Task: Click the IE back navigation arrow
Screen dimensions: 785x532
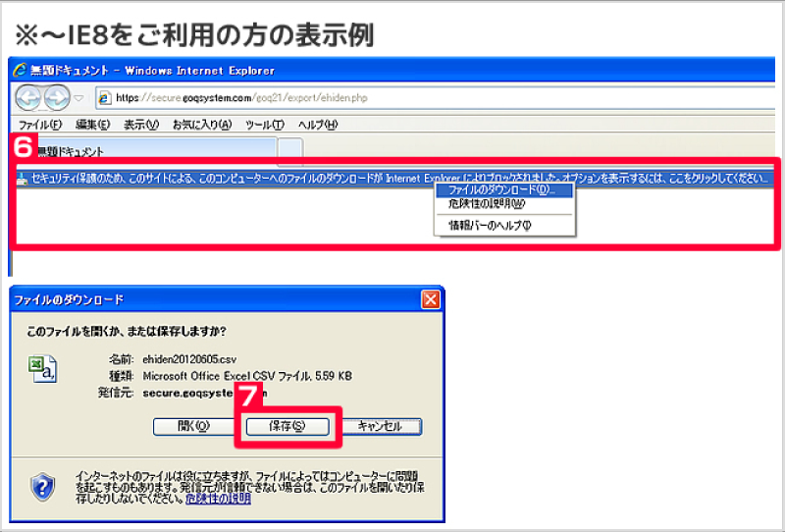Action: pyautogui.click(x=28, y=98)
